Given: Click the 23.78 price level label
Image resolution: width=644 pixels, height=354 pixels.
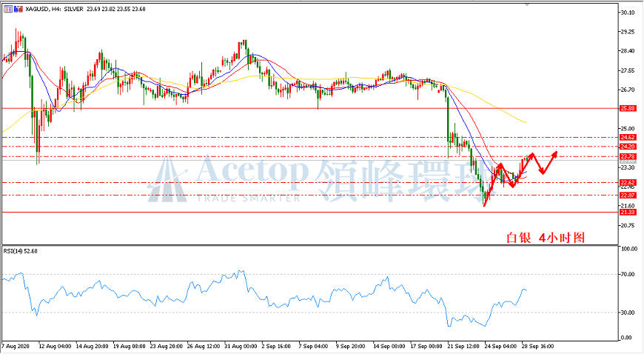Looking at the screenshot, I should pos(628,157).
